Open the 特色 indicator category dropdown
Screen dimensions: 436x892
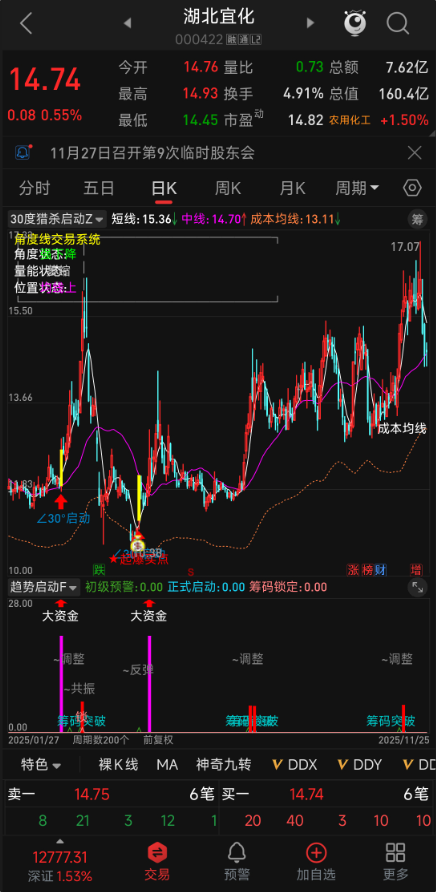point(41,765)
